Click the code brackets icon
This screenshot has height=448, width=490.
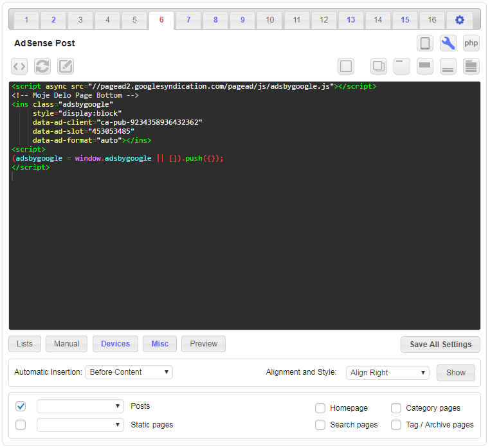(19, 66)
